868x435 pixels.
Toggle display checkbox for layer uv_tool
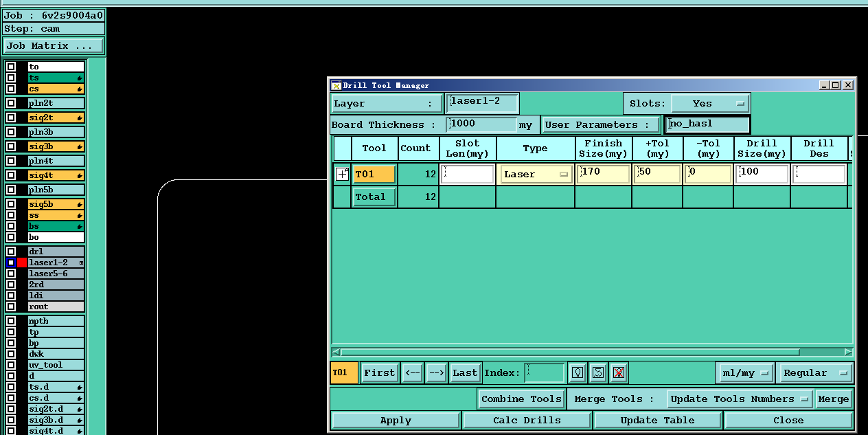(11, 365)
